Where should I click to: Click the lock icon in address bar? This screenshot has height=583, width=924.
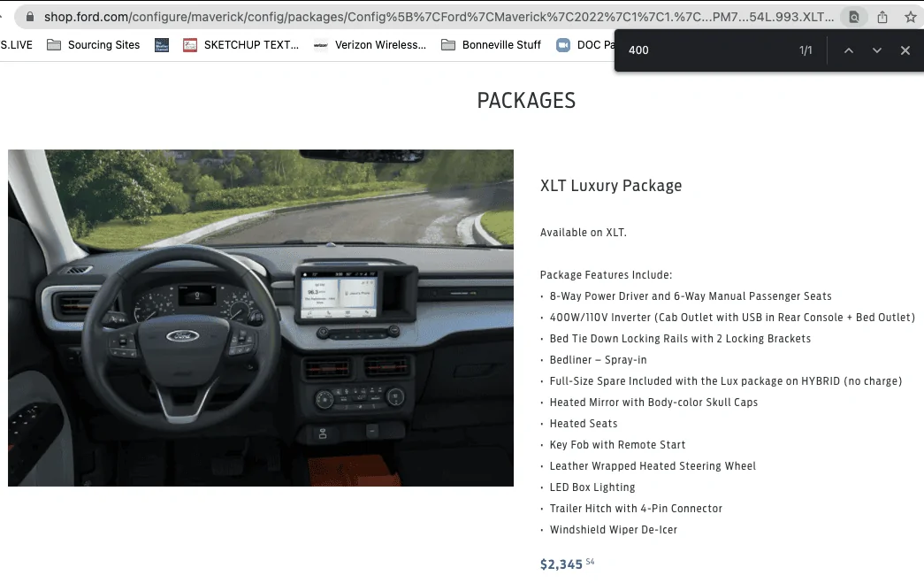coord(30,17)
